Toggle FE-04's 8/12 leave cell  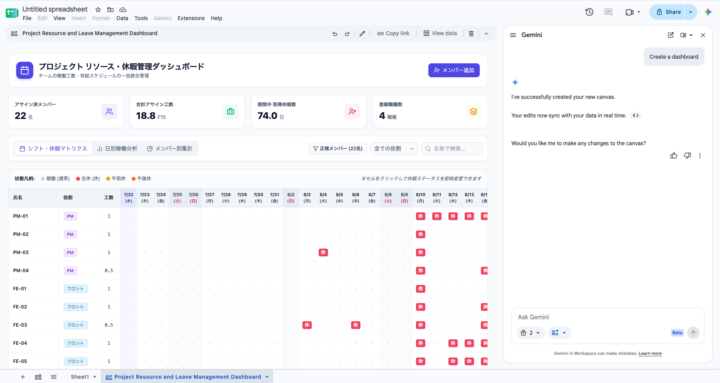click(453, 343)
